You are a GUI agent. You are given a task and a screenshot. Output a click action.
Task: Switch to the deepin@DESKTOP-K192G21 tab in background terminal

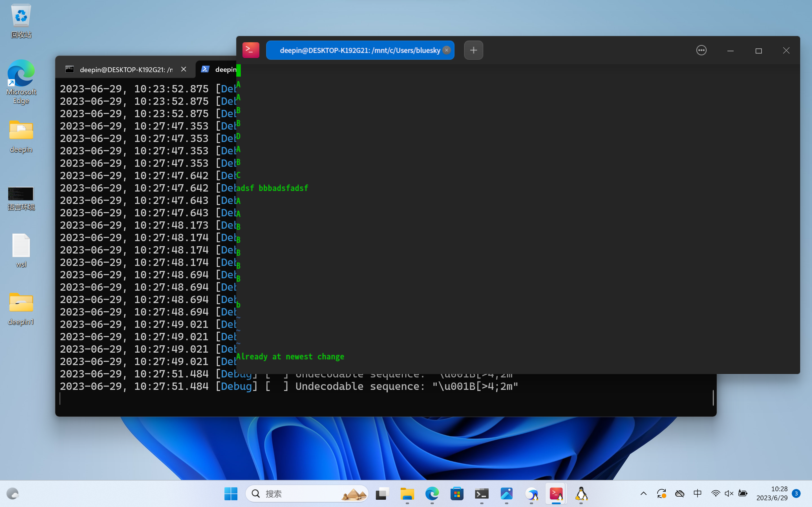pyautogui.click(x=124, y=69)
